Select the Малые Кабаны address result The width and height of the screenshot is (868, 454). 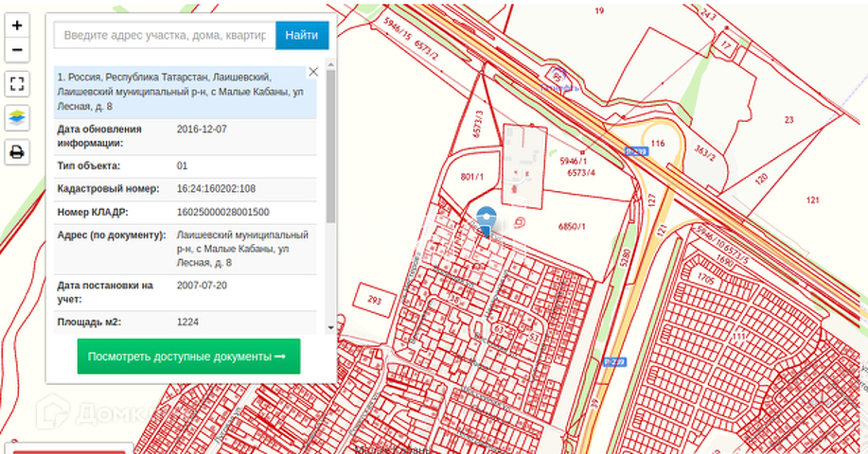pos(180,91)
